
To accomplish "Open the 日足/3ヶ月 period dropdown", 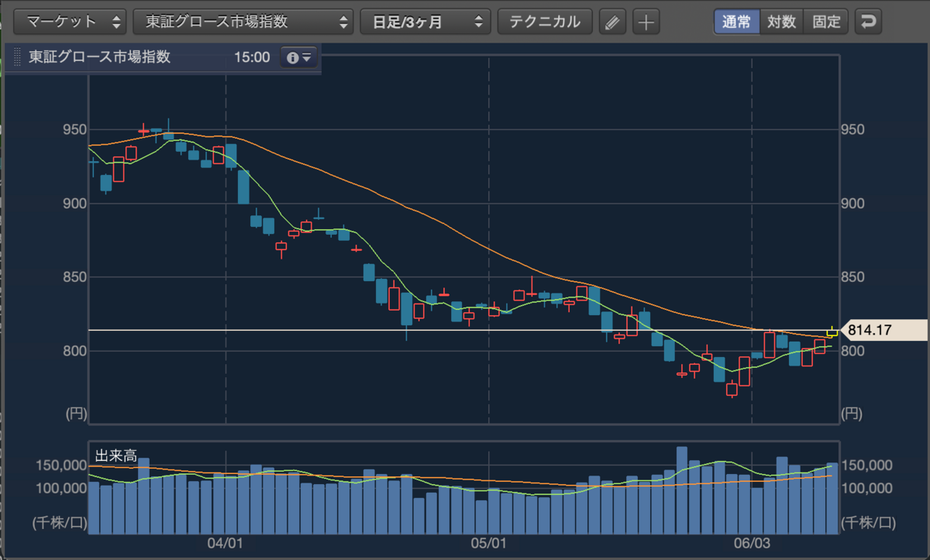I will pyautogui.click(x=425, y=21).
